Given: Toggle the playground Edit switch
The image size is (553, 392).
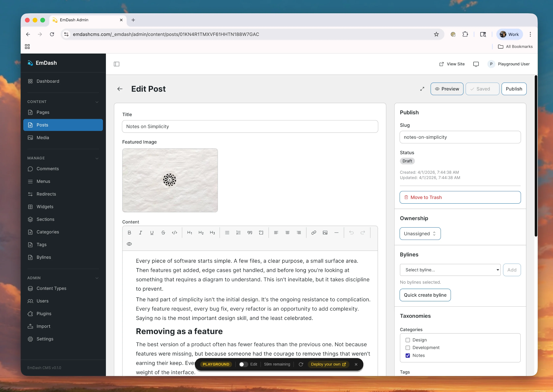Looking at the screenshot, I should click(x=243, y=364).
